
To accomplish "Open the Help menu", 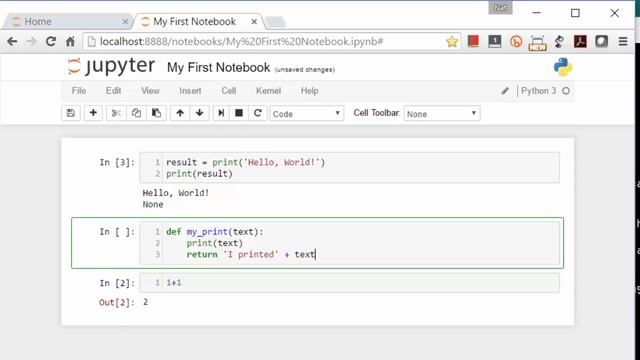I will [309, 91].
